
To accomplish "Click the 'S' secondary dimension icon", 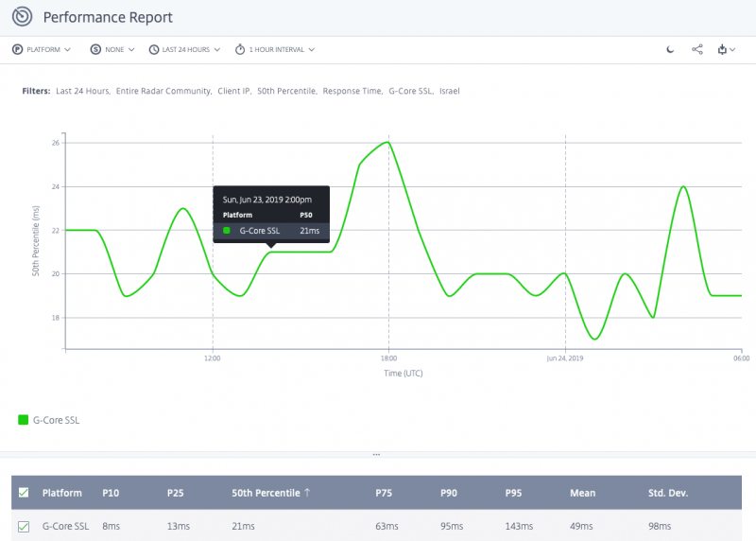I will [95, 49].
